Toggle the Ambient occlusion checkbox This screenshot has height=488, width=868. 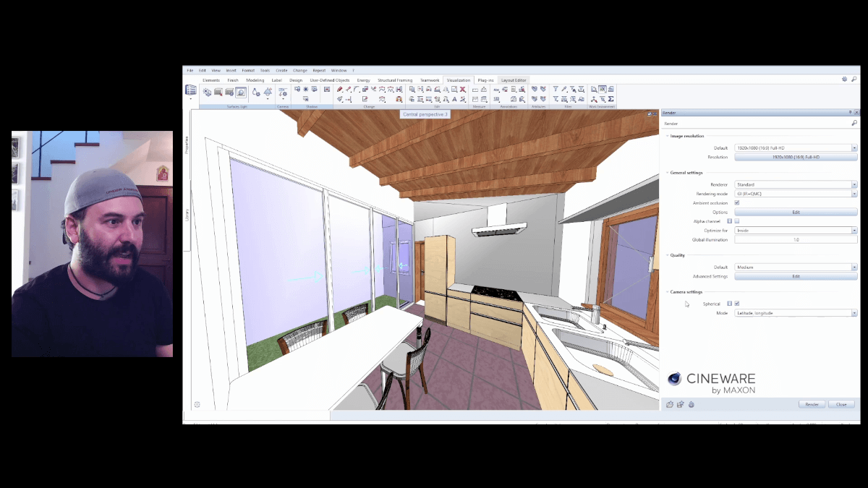point(737,203)
